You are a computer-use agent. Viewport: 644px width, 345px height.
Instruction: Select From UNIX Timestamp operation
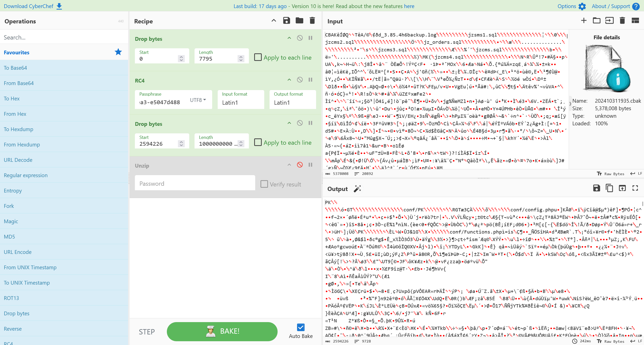tap(64, 267)
